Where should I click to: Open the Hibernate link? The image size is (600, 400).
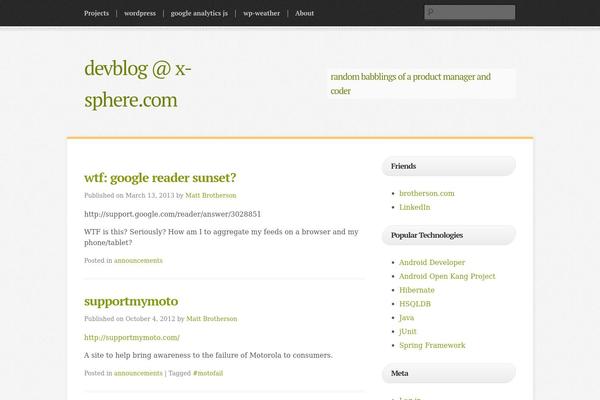[x=417, y=290]
